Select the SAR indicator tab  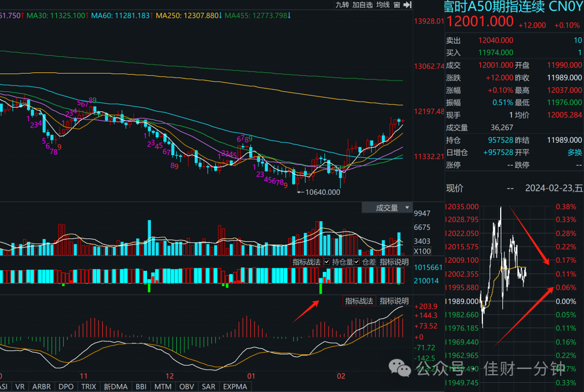coord(209,387)
